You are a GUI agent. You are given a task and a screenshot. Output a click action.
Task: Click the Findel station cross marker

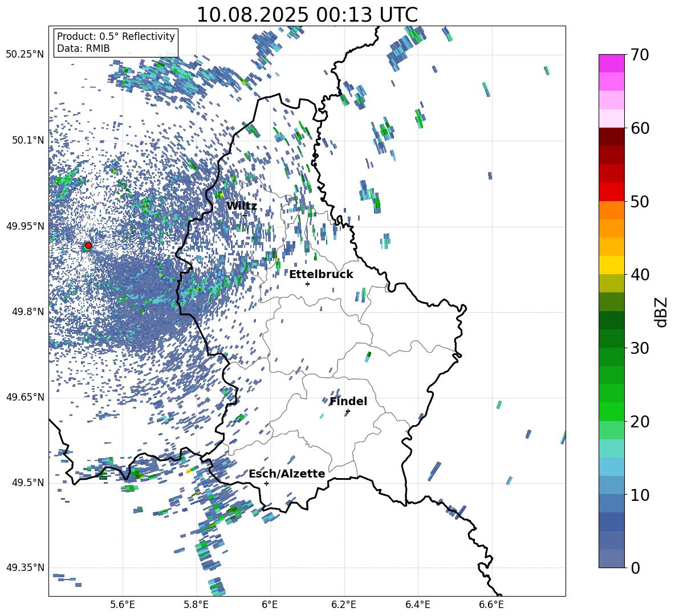348,411
